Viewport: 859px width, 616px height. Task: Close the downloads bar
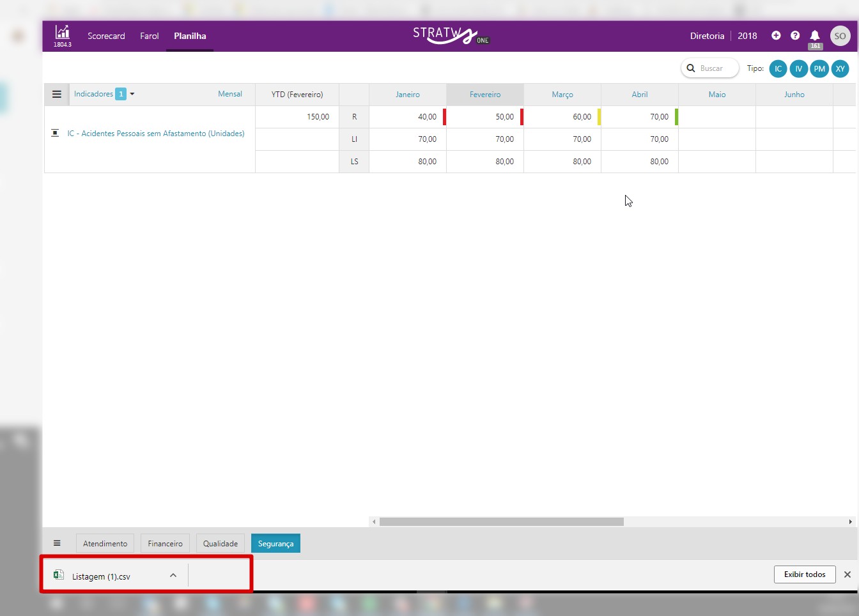pyautogui.click(x=847, y=574)
